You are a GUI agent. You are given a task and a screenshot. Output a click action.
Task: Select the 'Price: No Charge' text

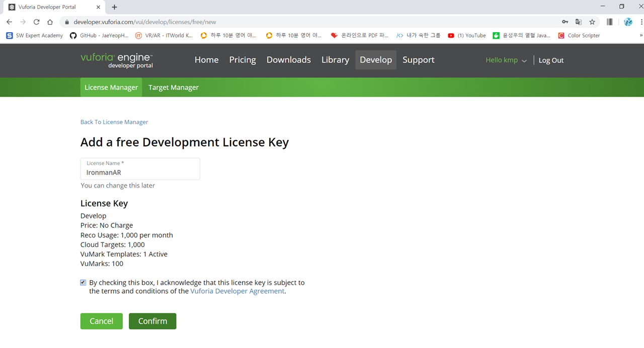pos(107,226)
